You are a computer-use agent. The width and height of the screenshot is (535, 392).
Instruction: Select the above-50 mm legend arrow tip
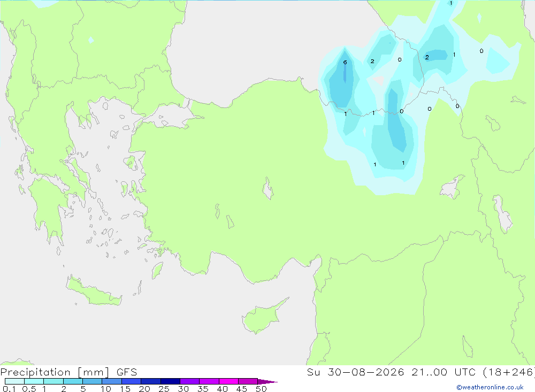point(267,381)
